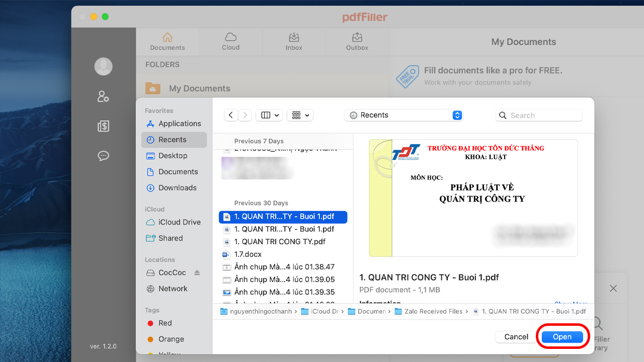Viewport: 644px width, 362px height.
Task: Select Network under Locations
Action: tap(174, 289)
